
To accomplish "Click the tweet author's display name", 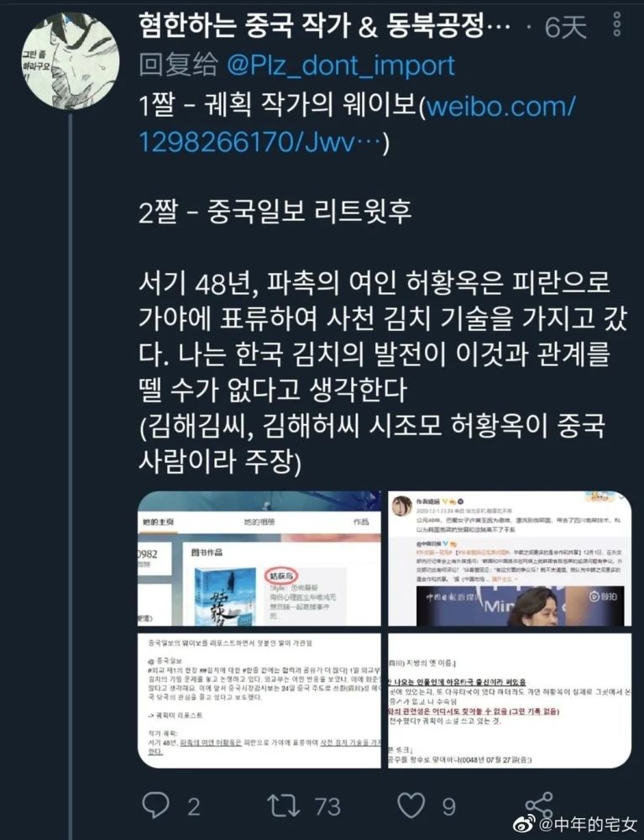I will [x=324, y=26].
